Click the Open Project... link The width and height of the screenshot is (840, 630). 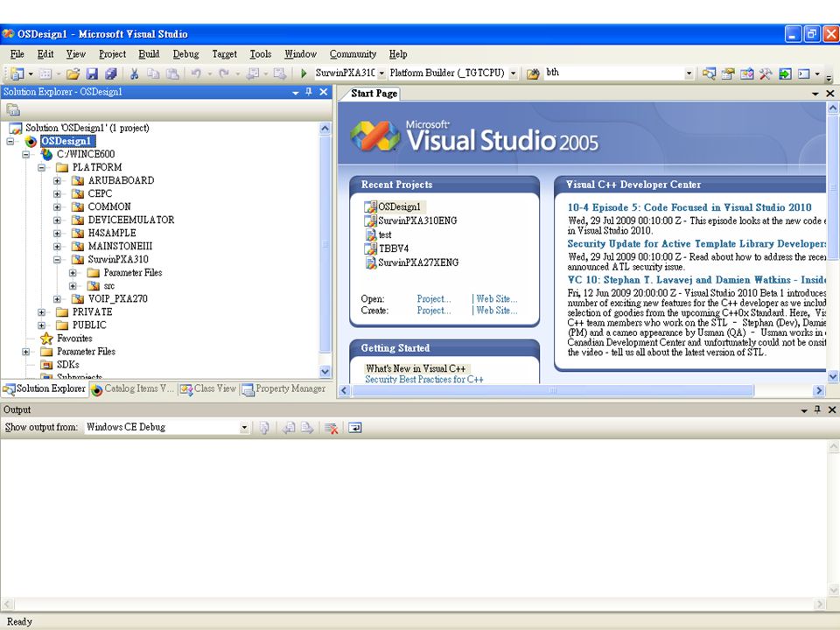coord(434,299)
